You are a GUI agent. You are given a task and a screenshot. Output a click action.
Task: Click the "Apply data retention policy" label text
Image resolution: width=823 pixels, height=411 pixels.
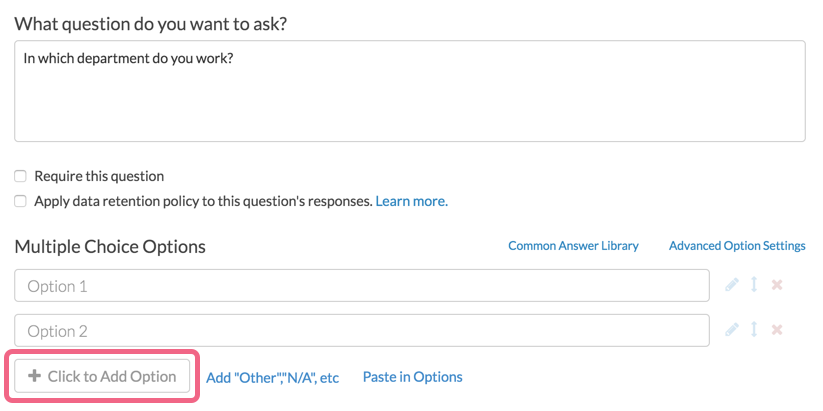(203, 201)
